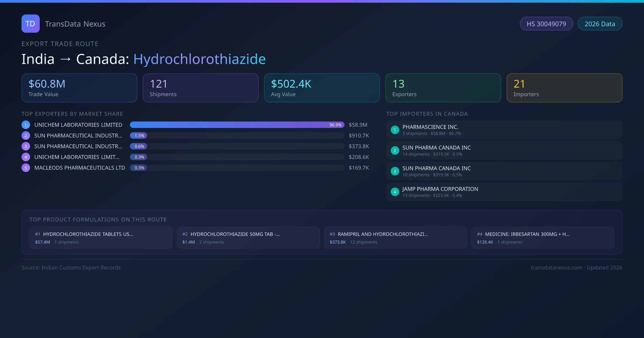Select the 2026 Data pill
The height and width of the screenshot is (338, 644).
(600, 24)
